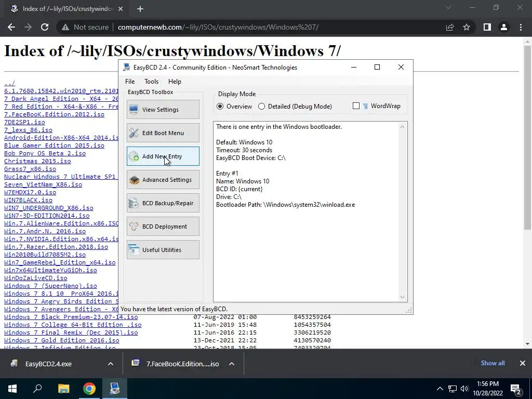Viewport: 532px width, 399px height.
Task: Click the Add New Entry button
Action: 163,156
